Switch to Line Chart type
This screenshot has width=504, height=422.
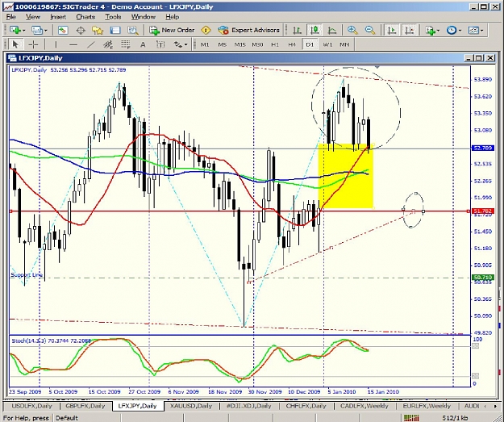[331, 30]
